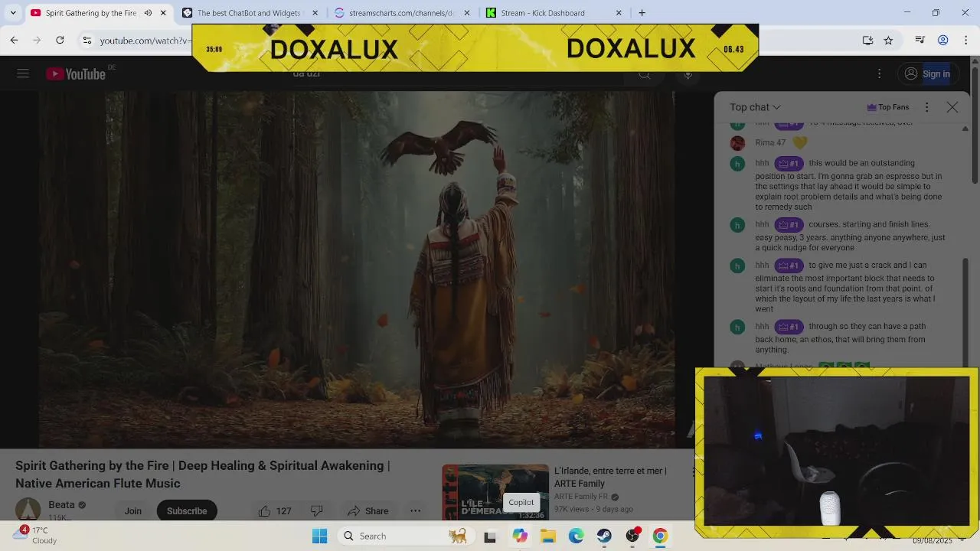This screenshot has width=980, height=551.
Task: Click the YouTube search magnifier button
Action: pos(645,73)
